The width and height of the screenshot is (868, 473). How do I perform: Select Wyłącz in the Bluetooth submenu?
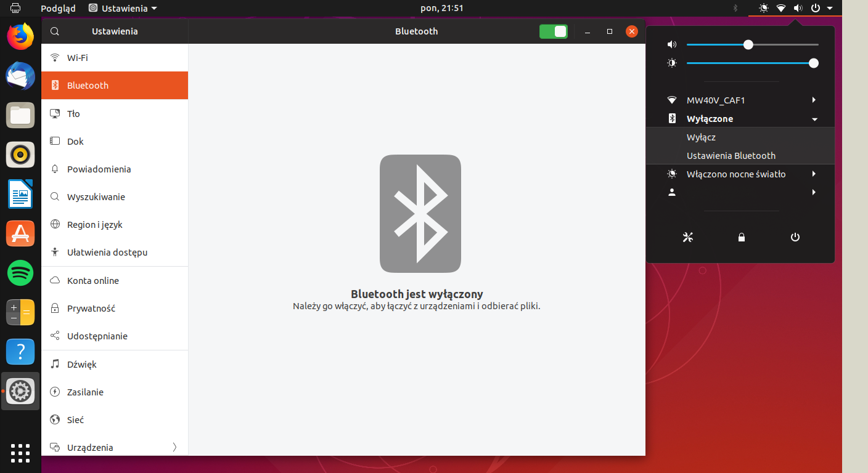740,137
